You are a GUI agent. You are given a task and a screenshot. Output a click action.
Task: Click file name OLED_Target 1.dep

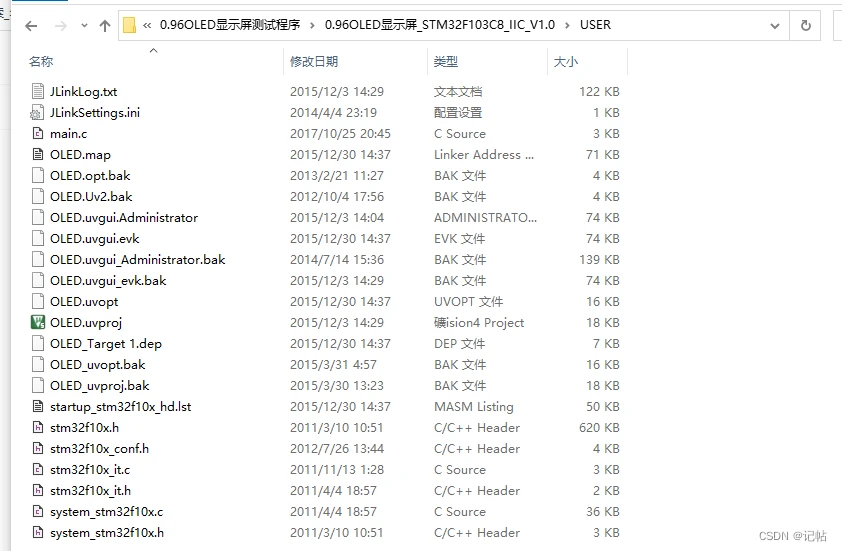point(106,344)
